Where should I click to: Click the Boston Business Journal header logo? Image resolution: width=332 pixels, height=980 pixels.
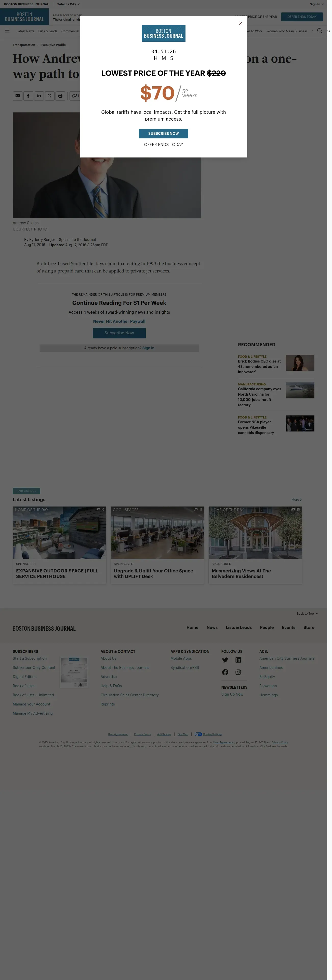pyautogui.click(x=24, y=17)
